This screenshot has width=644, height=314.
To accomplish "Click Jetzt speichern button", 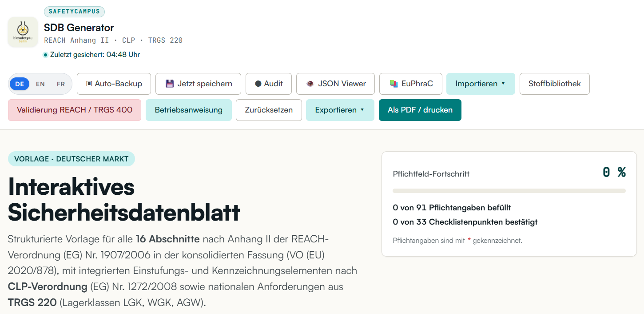I will [x=198, y=84].
